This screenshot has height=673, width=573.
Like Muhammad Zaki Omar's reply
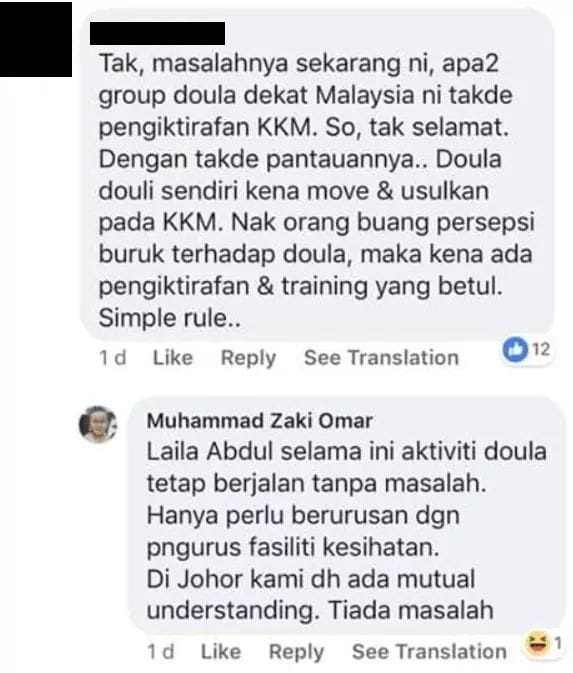(221, 652)
